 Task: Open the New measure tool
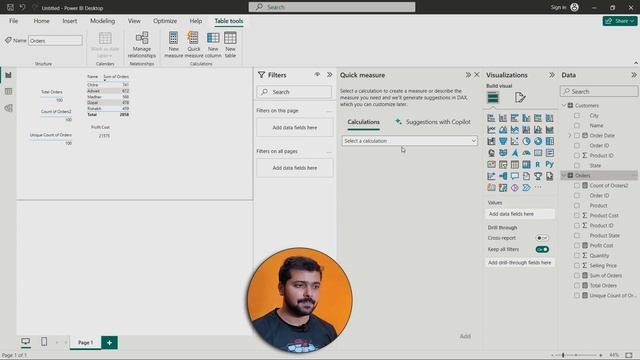(173, 44)
